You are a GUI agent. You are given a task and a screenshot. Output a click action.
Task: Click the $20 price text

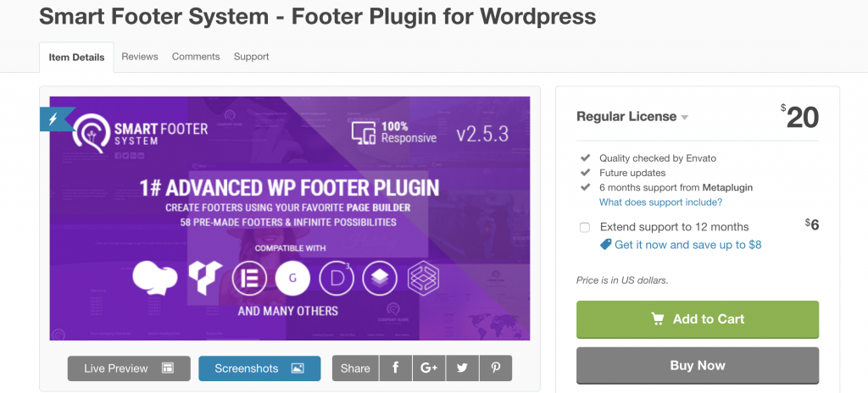(x=800, y=117)
